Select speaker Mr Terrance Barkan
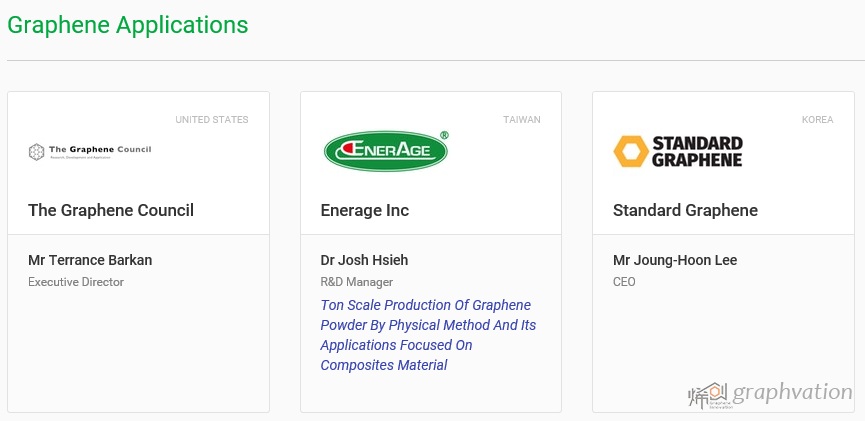 pos(90,260)
